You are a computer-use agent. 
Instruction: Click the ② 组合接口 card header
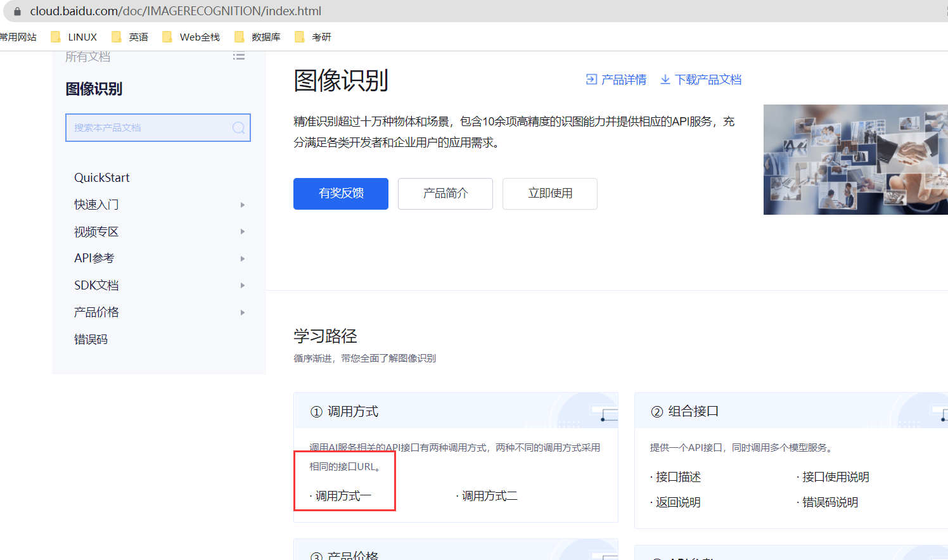(791, 410)
